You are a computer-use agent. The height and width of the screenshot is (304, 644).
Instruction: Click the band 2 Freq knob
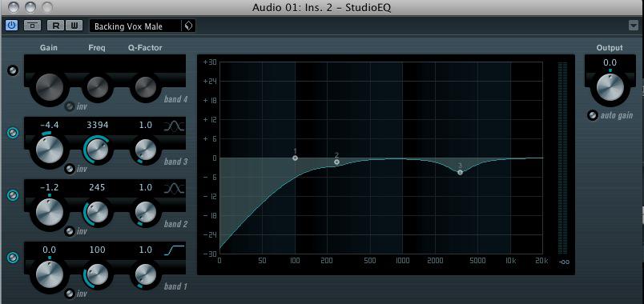(98, 212)
